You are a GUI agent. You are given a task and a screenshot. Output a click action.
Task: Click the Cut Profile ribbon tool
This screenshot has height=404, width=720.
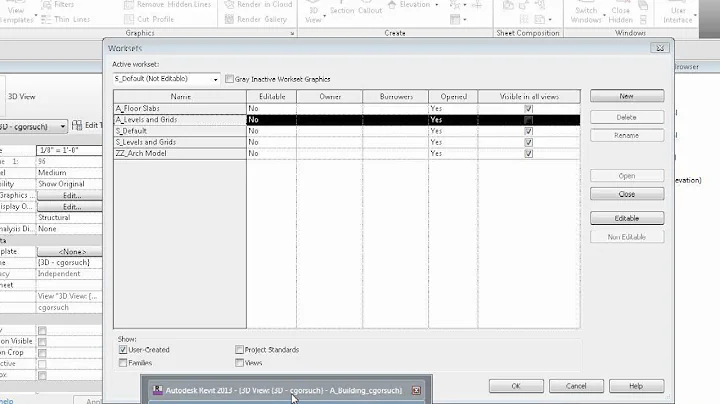(x=149, y=19)
